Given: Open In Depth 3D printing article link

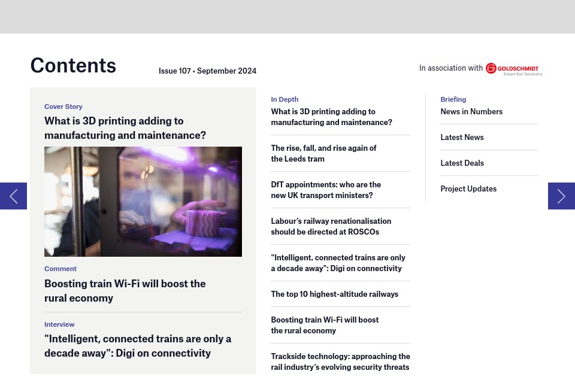Looking at the screenshot, I should (x=331, y=117).
